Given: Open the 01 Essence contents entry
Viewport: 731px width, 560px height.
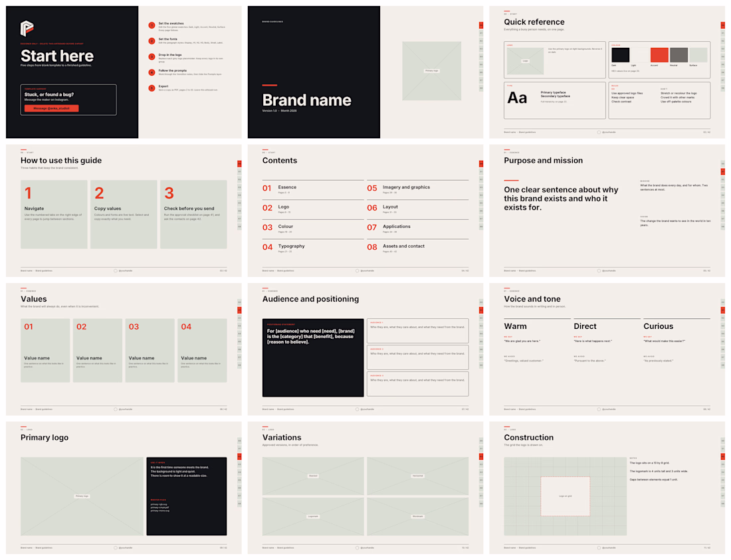Looking at the screenshot, I should click(x=313, y=189).
